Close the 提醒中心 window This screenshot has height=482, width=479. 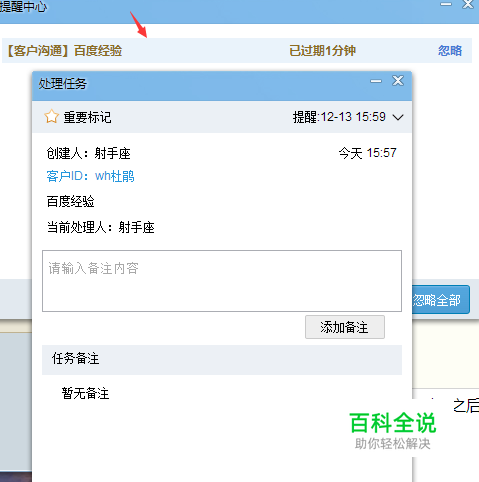click(468, 4)
